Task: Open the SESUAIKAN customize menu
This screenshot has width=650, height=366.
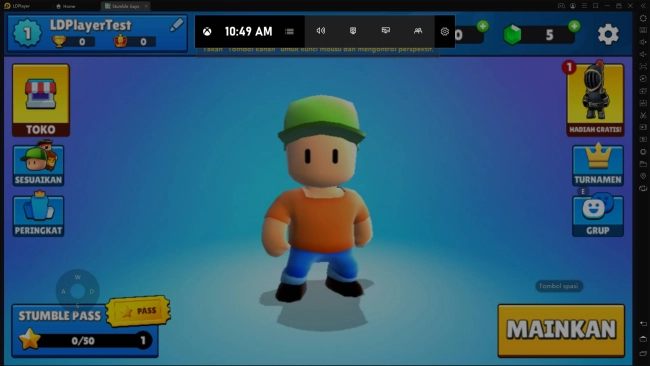Action: click(38, 165)
